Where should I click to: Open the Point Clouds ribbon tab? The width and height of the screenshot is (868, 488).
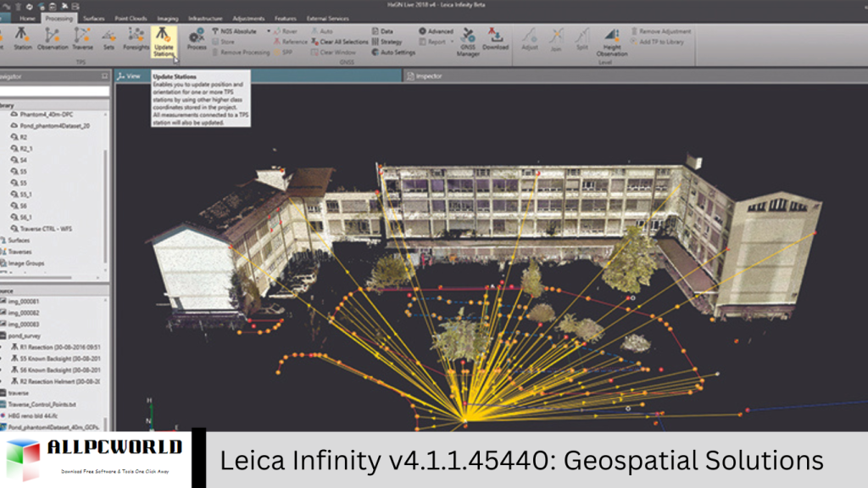coord(131,19)
